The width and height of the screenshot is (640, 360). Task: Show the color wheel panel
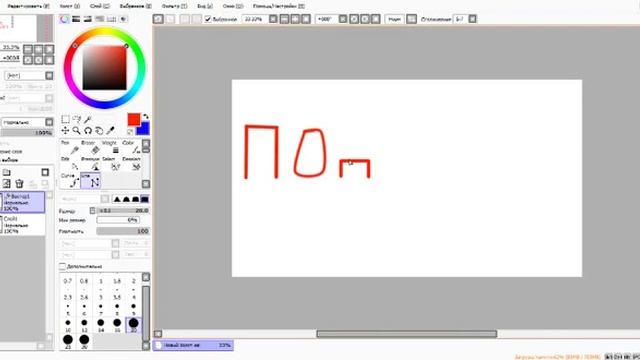(x=64, y=19)
